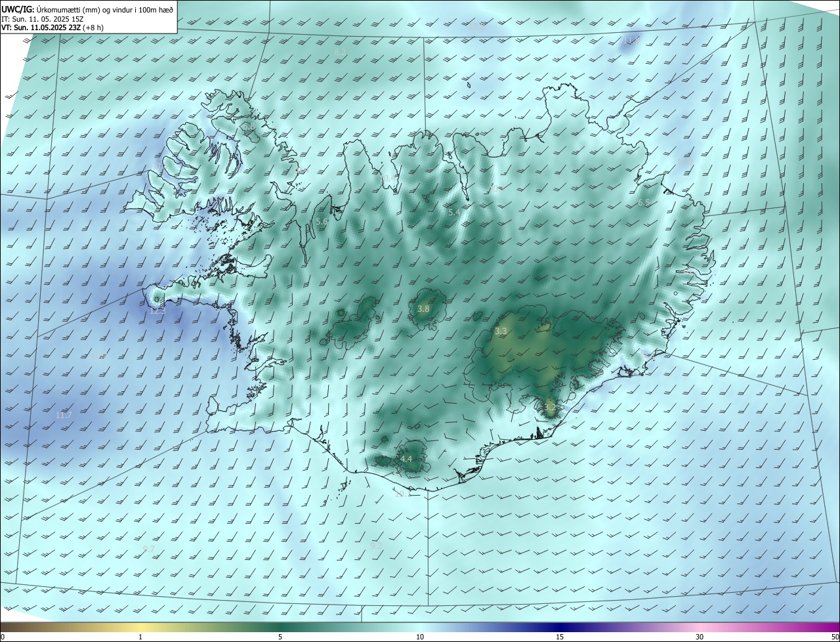Click the 50 tick on the color scale
This screenshot has height=642, width=840.
(835, 637)
